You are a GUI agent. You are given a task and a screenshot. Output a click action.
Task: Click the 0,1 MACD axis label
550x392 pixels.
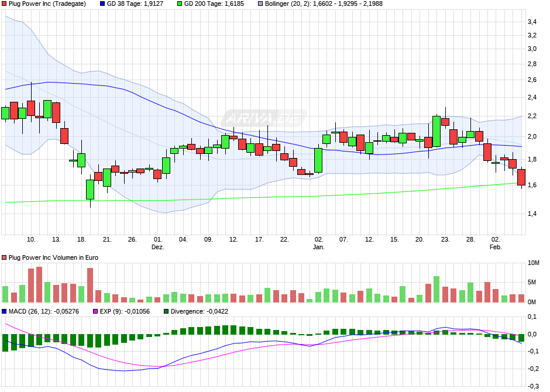[532, 317]
